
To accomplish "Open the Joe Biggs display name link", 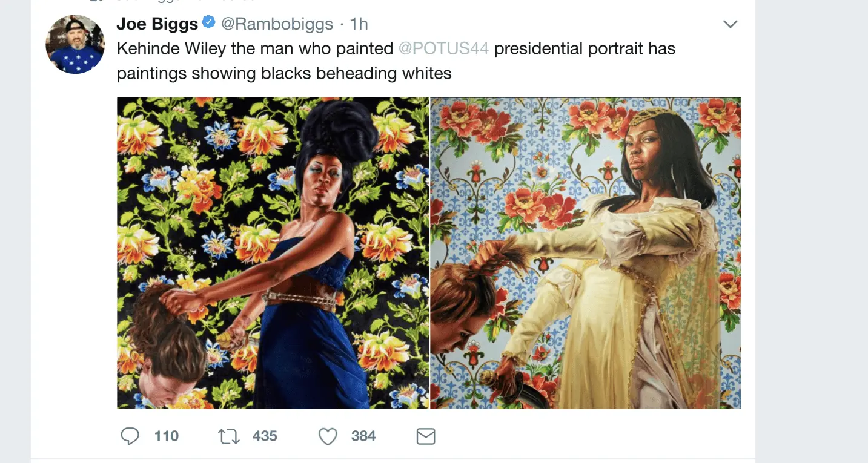I will (x=157, y=24).
